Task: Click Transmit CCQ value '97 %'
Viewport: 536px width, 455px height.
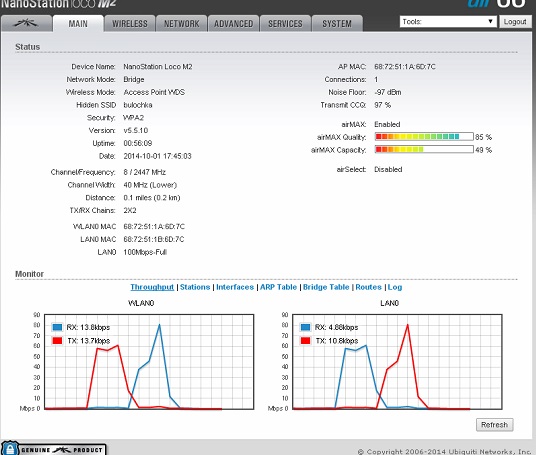Action: click(383, 105)
